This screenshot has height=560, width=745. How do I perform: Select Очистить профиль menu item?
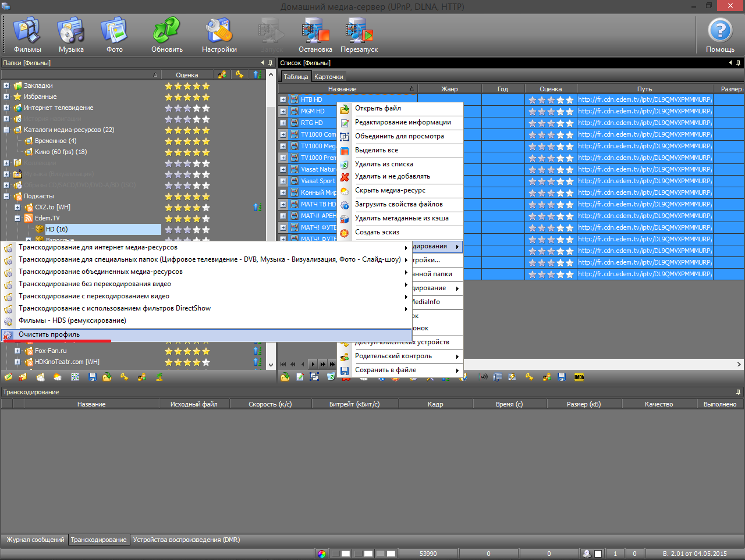(49, 335)
